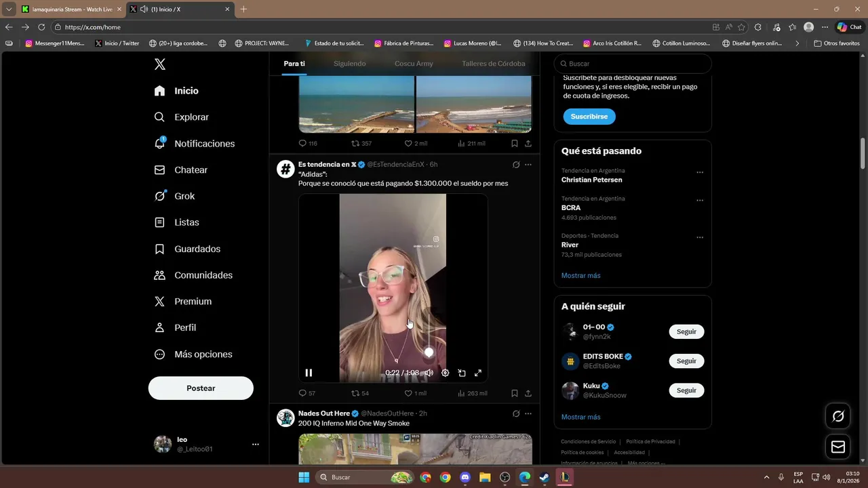Open a new browser tab
The height and width of the screenshot is (488, 868).
[243, 9]
